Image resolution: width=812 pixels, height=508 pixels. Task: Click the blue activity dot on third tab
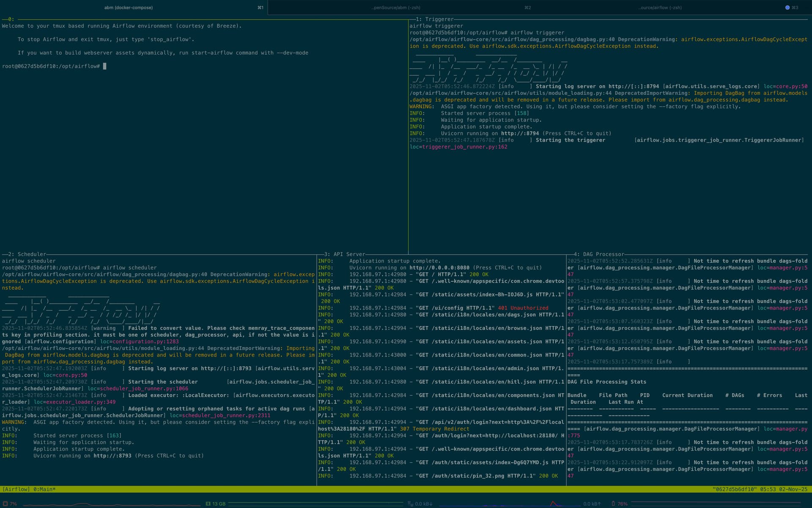[x=787, y=8]
